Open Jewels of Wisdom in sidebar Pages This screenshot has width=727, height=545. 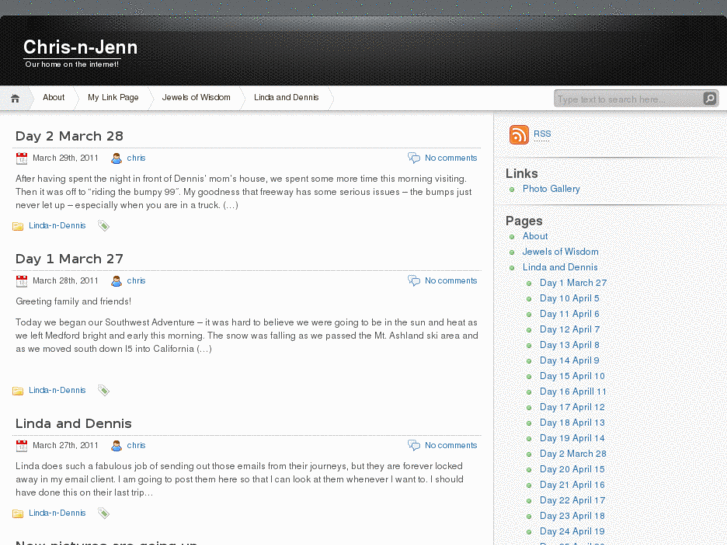pyautogui.click(x=560, y=252)
